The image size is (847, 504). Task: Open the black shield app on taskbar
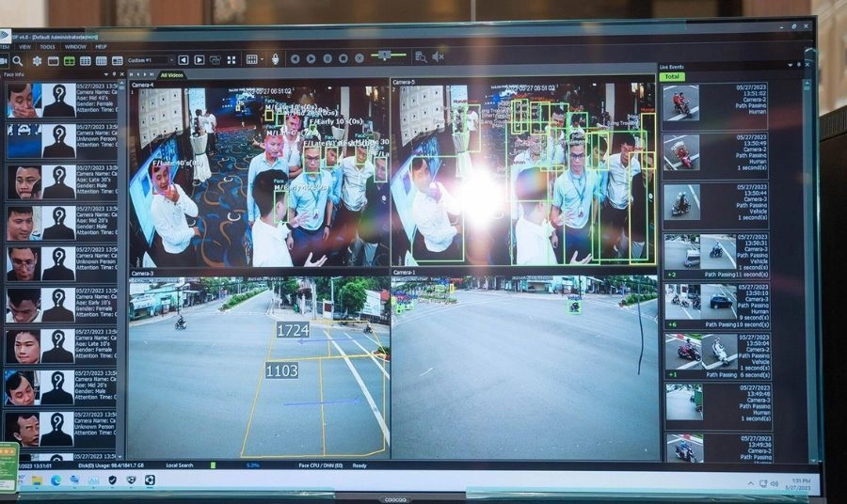point(112,480)
